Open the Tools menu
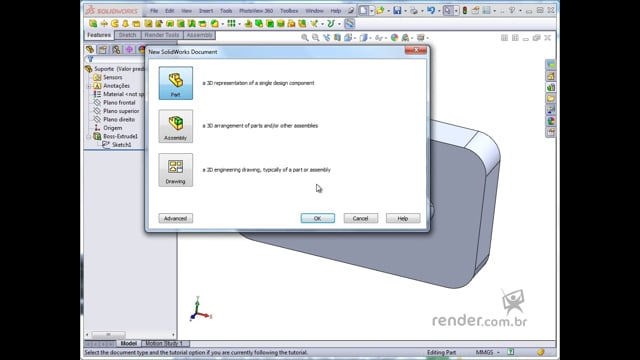The image size is (640, 360). (x=226, y=11)
